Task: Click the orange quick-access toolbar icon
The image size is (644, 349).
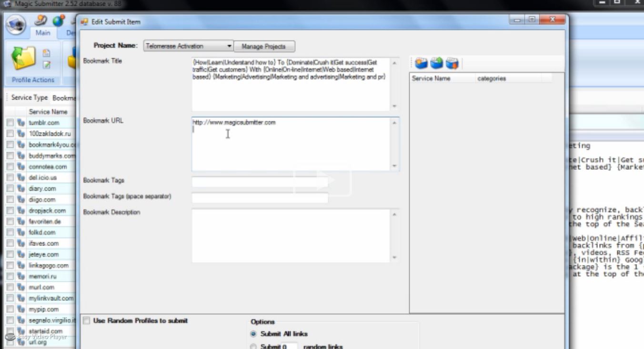Action: coord(41,21)
